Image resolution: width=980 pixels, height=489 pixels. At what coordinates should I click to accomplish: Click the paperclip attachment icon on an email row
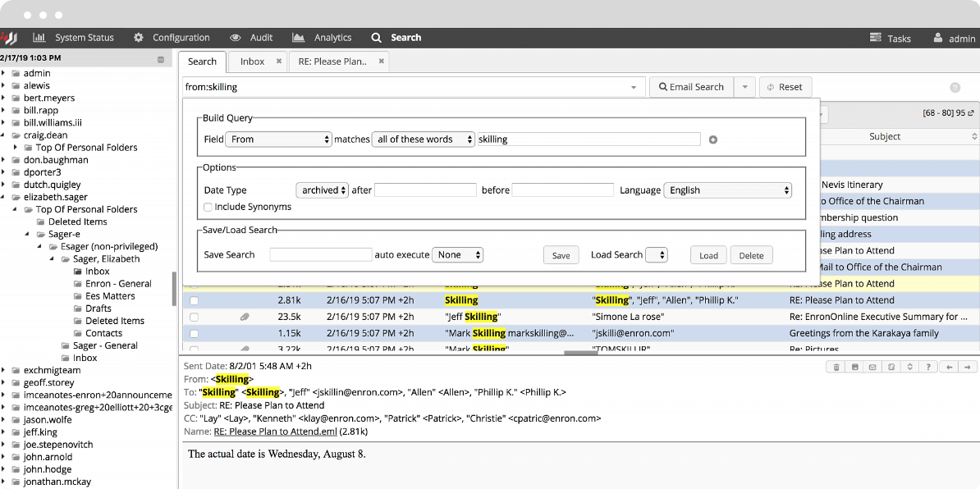click(x=244, y=316)
